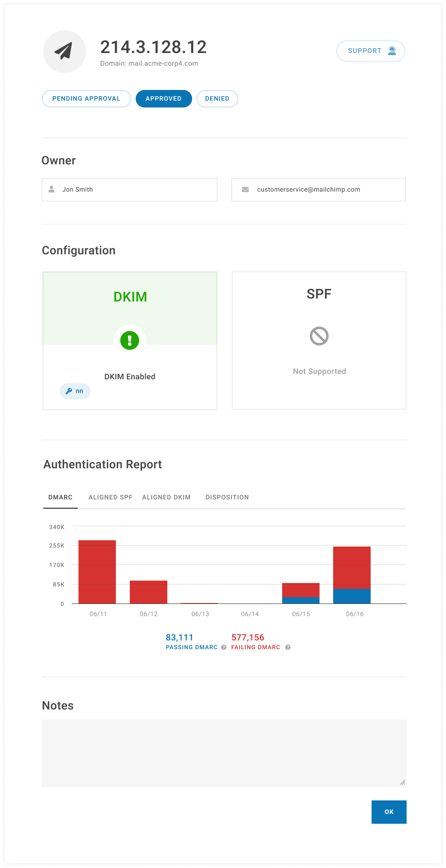
Task: Click the 06/11 red failing bar
Action: pyautogui.click(x=97, y=572)
